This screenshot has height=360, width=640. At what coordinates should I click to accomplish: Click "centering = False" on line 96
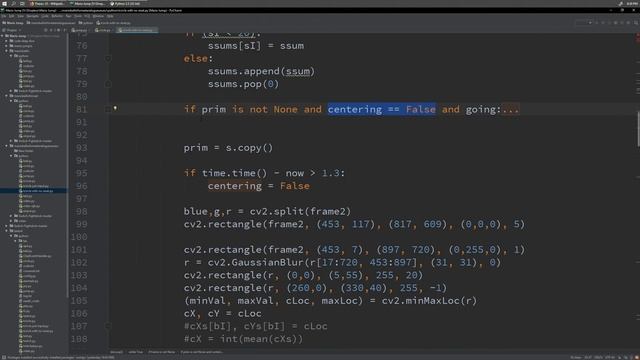[x=258, y=186]
